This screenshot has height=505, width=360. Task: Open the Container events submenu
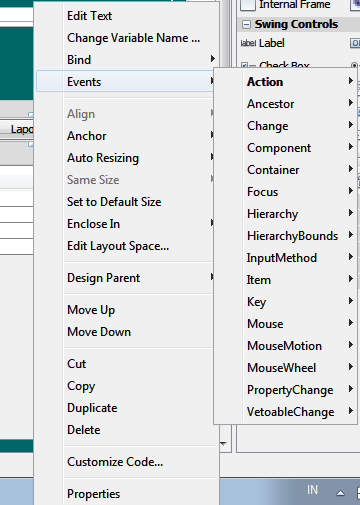tap(285, 170)
